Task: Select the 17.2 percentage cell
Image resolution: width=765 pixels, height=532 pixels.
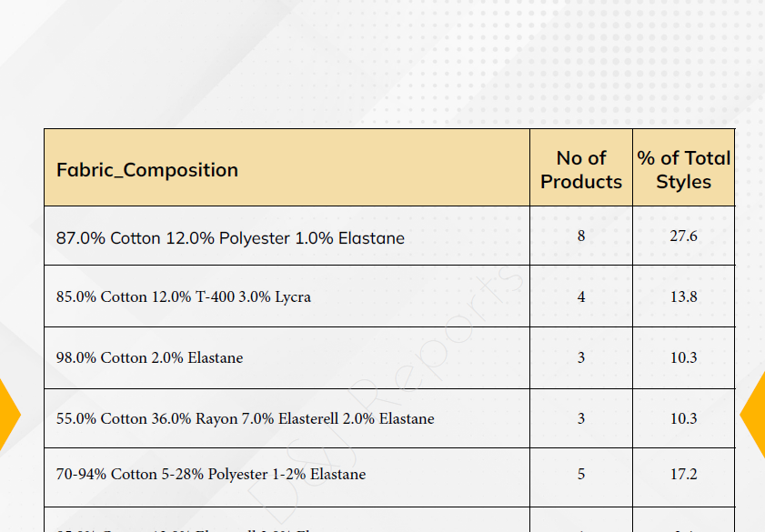Action: coord(683,477)
